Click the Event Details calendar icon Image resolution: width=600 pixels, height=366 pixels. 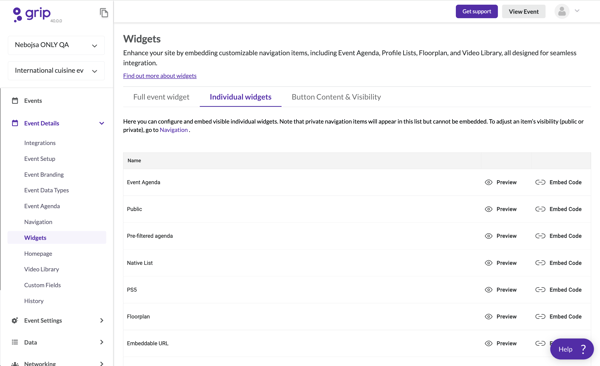(x=15, y=123)
